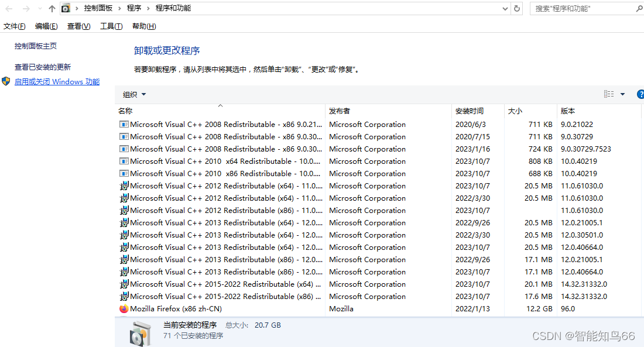The width and height of the screenshot is (644, 347).
Task: Open the 编辑(E) menu
Action: click(x=46, y=26)
